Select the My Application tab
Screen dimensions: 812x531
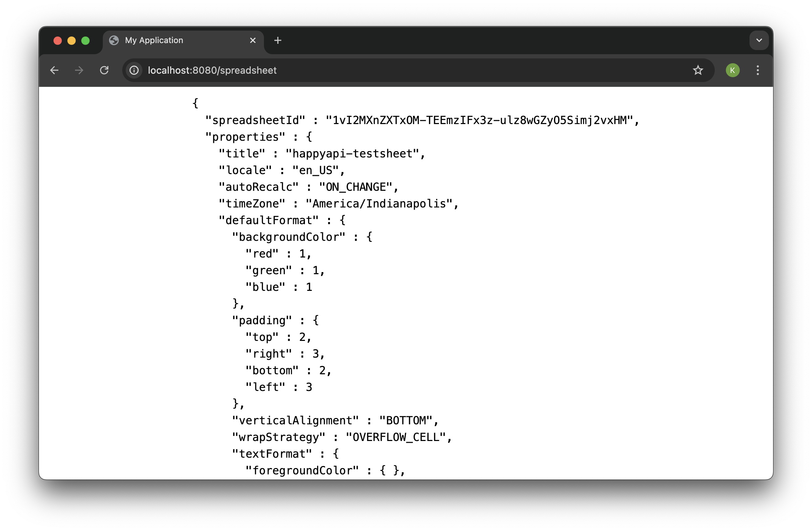(183, 40)
